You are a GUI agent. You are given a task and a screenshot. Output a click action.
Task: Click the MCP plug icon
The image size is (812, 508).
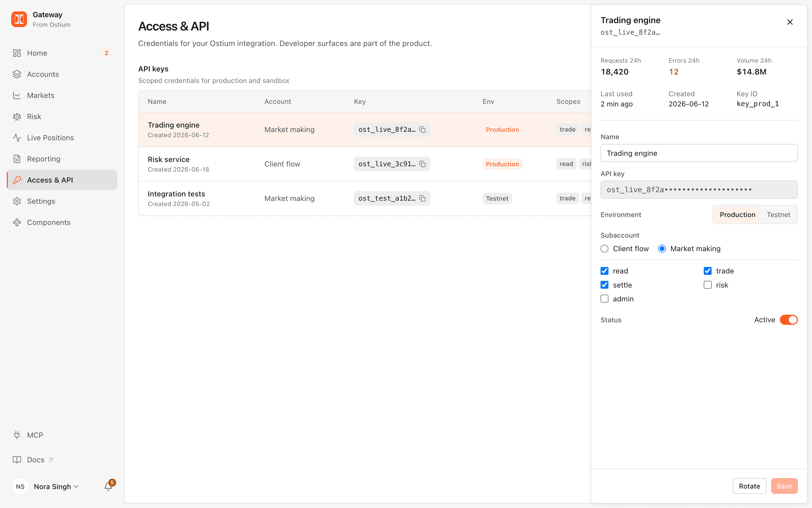17,435
